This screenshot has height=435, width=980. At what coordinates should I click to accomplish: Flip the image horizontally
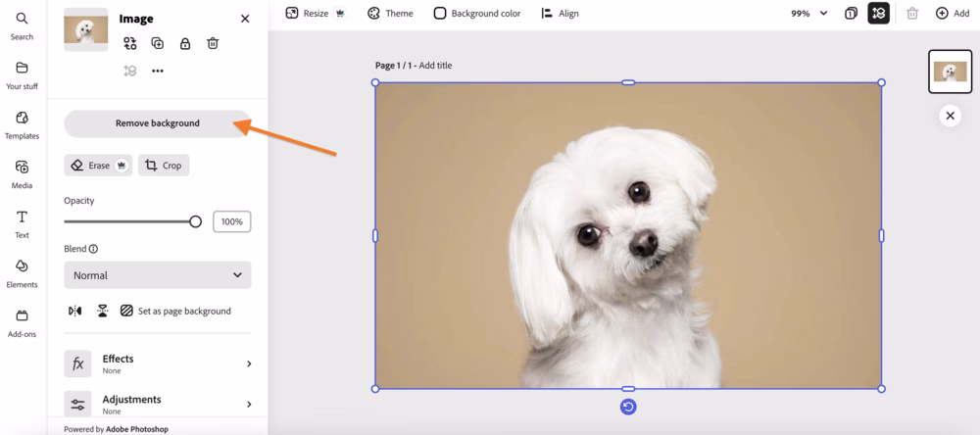tap(75, 311)
